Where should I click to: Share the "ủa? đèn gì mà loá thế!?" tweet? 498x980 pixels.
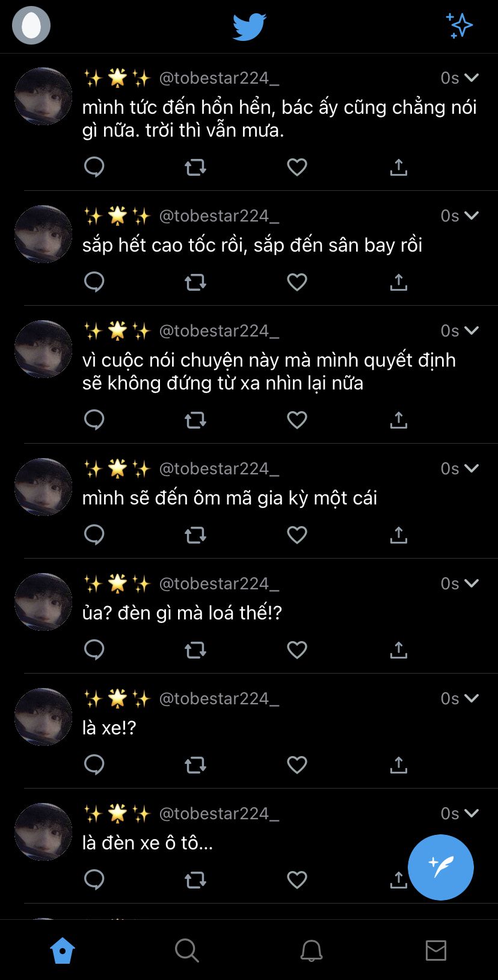click(398, 650)
